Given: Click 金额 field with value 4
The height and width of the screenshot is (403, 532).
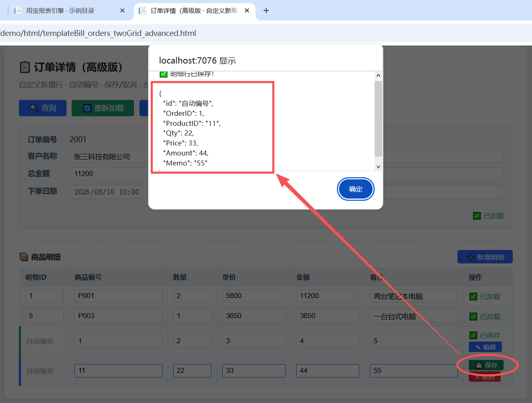Looking at the screenshot, I should tap(327, 341).
